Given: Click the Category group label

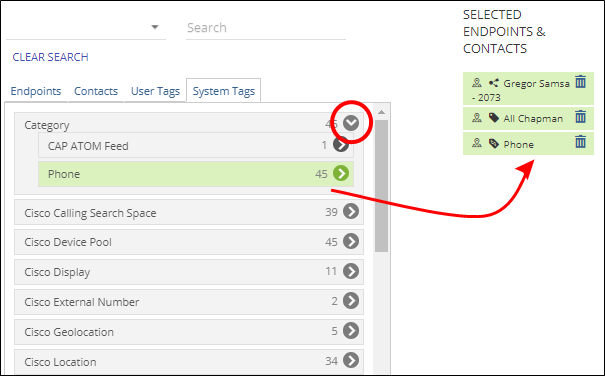Looking at the screenshot, I should 47,125.
